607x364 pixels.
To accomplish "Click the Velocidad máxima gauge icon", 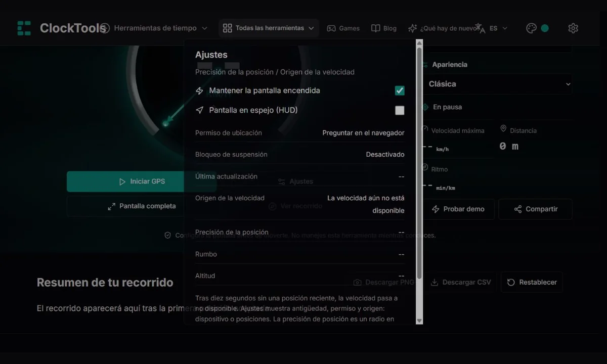I will [x=425, y=129].
